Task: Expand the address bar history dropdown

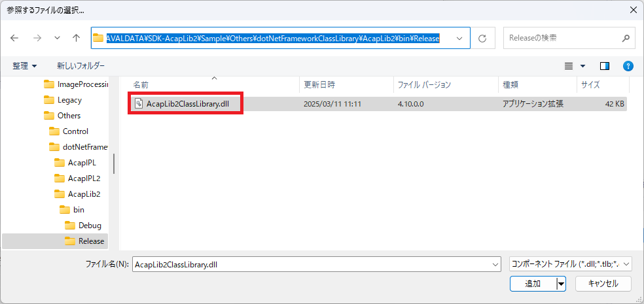Action: [459, 38]
